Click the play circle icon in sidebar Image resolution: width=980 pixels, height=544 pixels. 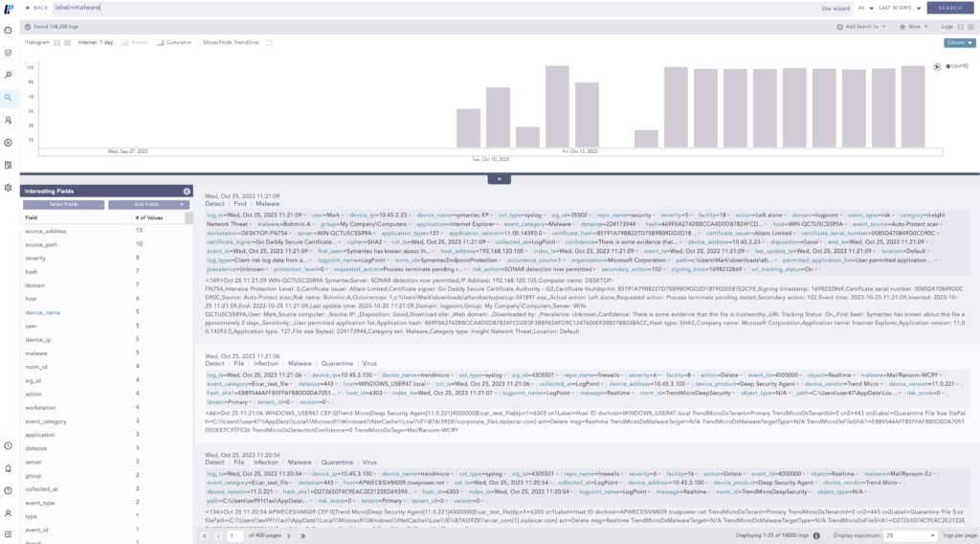[x=9, y=143]
